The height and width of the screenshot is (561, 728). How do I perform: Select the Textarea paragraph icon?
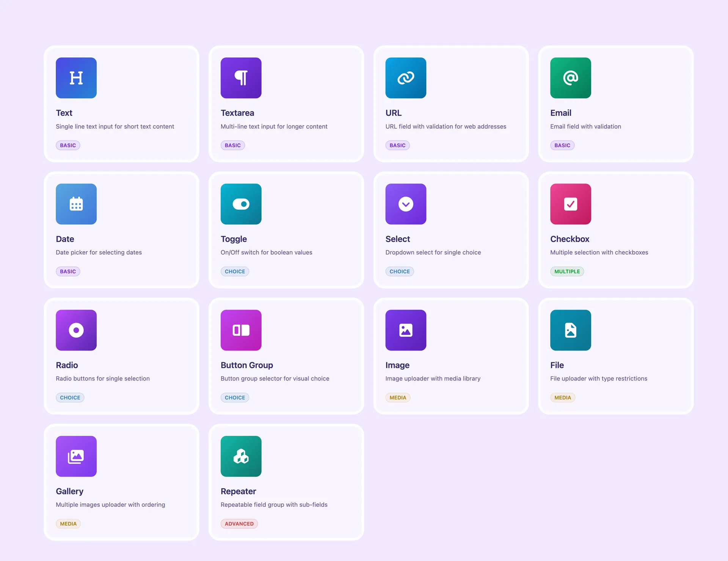pos(241,78)
